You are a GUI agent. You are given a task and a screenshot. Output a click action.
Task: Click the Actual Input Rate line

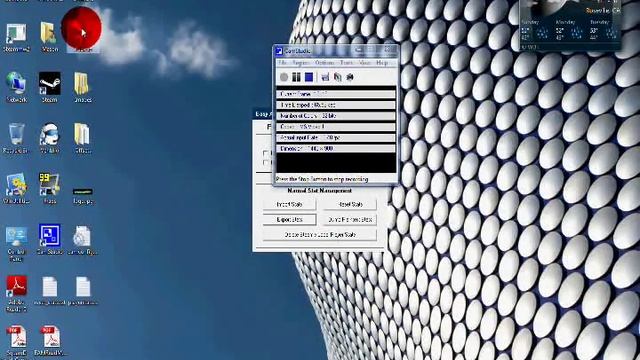pyautogui.click(x=336, y=138)
